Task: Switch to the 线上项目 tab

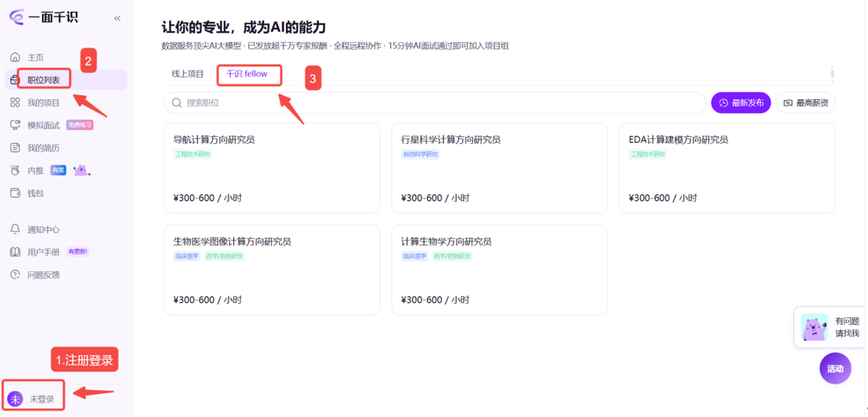Action: (x=188, y=74)
